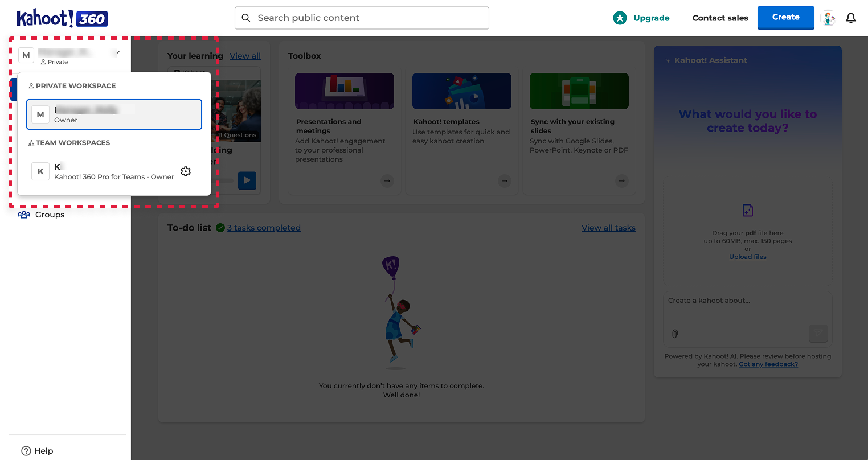Open the Got any feedback? link
868x460 pixels.
(x=768, y=364)
